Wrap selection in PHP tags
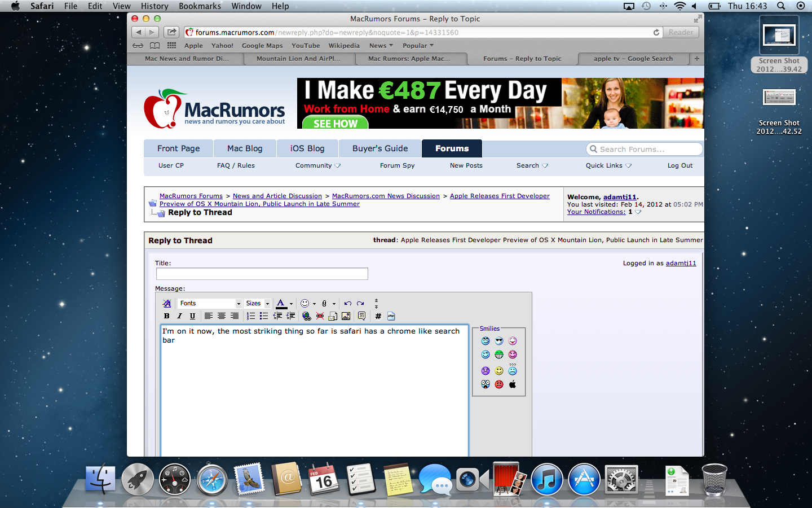Image resolution: width=812 pixels, height=508 pixels. point(391,316)
